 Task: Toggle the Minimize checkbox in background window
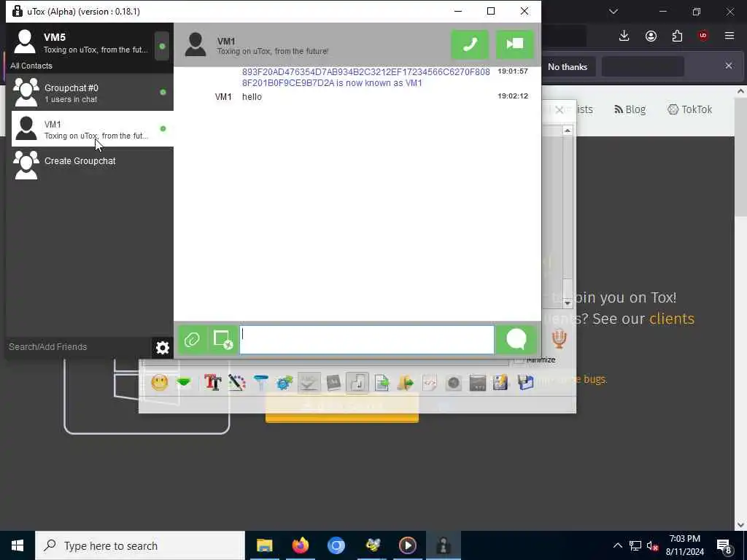pyautogui.click(x=519, y=360)
